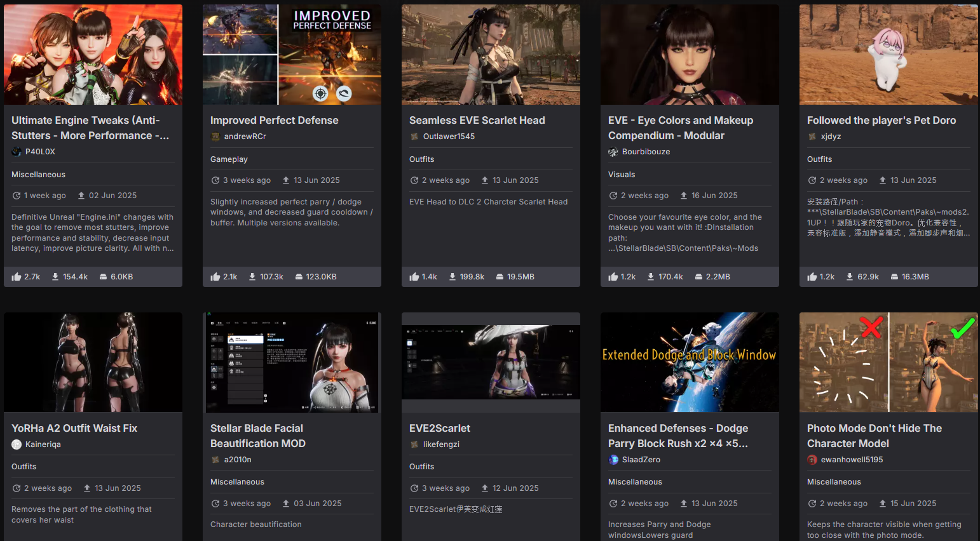The height and width of the screenshot is (541, 980).
Task: Click the "03 Jun 2025" upload date
Action: 318,504
